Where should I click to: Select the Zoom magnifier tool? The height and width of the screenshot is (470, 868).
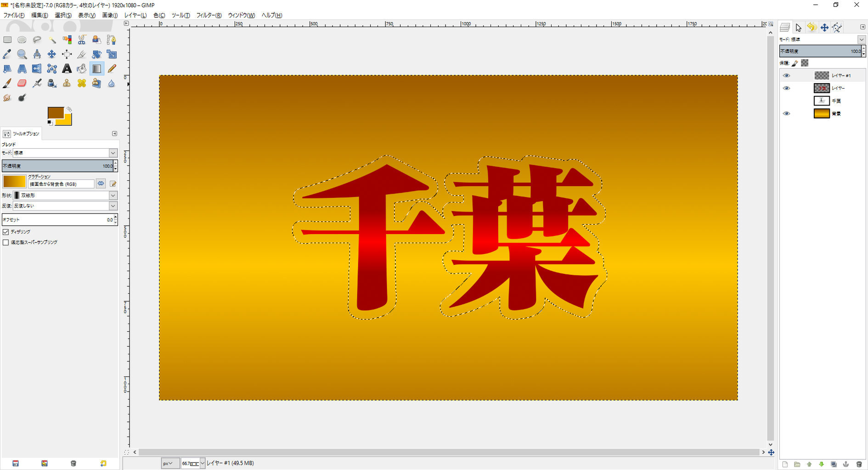pos(22,54)
